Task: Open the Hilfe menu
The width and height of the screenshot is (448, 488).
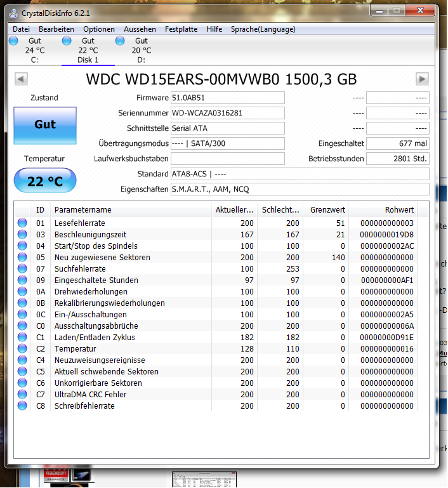Action: pos(214,29)
